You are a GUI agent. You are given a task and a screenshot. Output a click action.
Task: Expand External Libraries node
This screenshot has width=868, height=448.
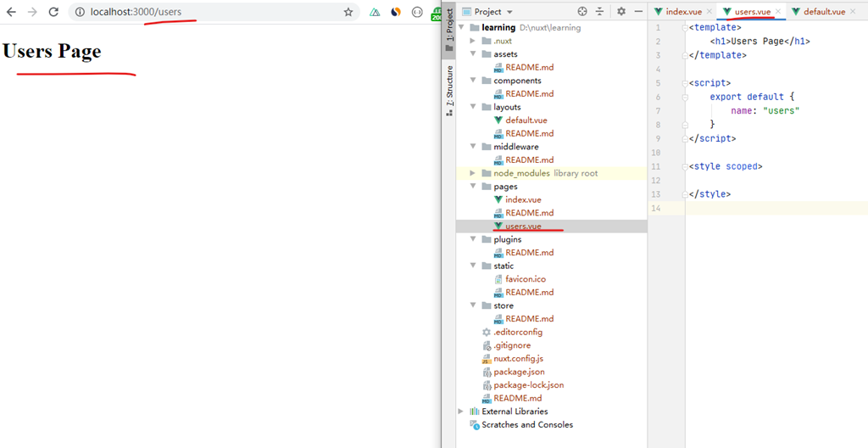click(461, 412)
